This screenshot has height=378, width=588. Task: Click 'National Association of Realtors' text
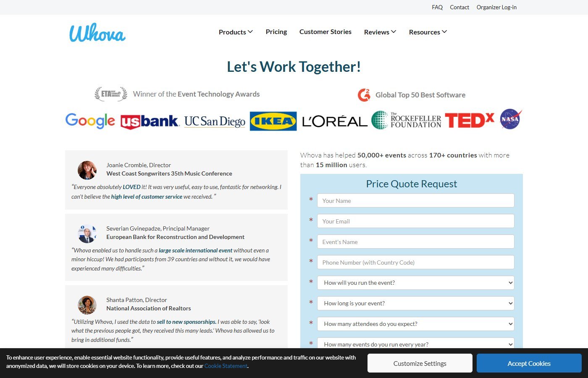149,308
